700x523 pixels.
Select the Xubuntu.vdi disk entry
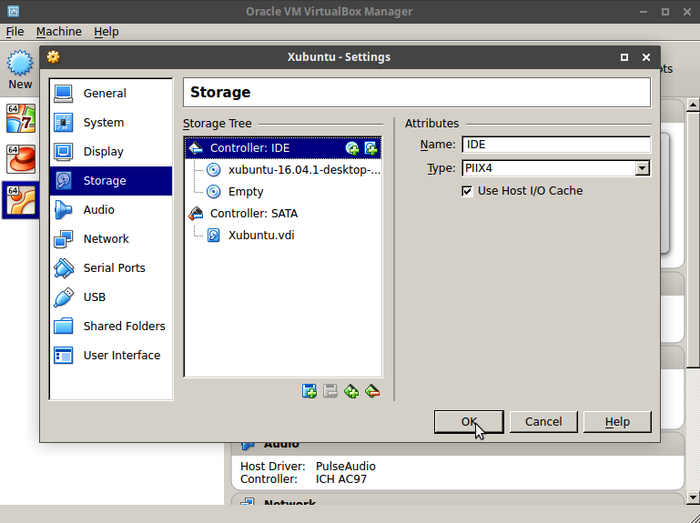tap(283, 235)
